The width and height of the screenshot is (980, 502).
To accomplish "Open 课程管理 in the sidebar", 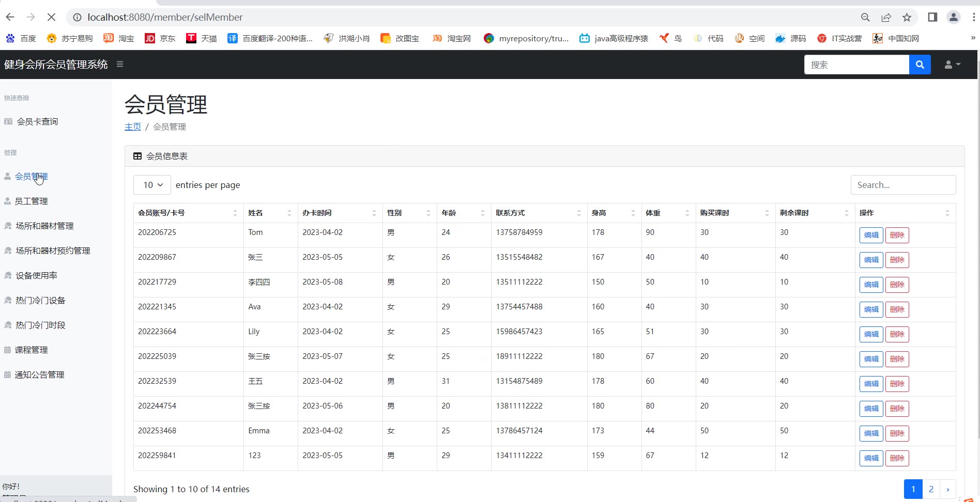I will pyautogui.click(x=31, y=350).
